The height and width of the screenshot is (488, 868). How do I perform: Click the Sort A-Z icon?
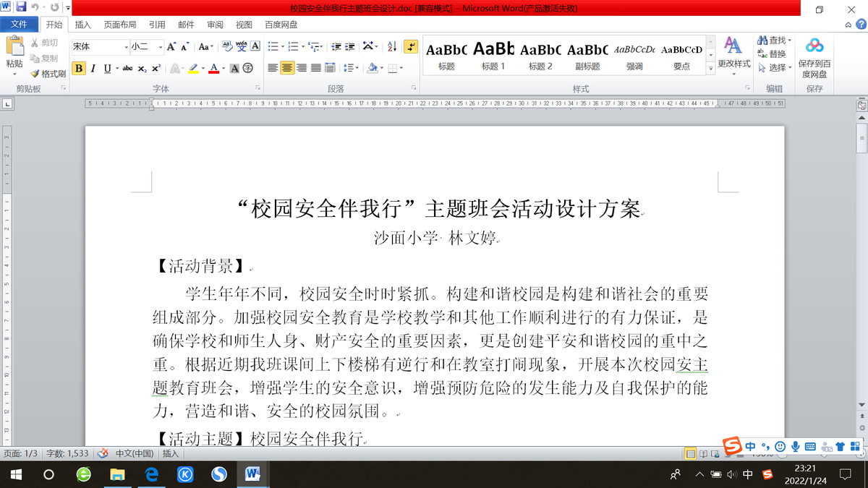click(392, 46)
